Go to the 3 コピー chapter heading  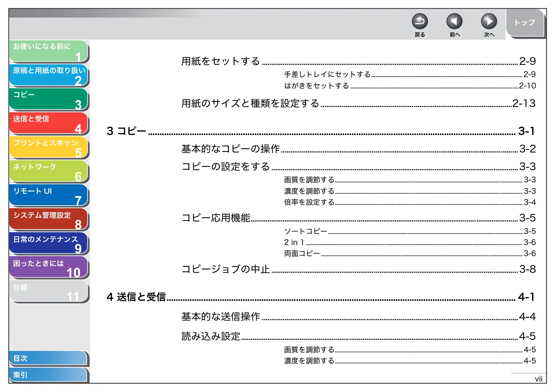point(321,131)
